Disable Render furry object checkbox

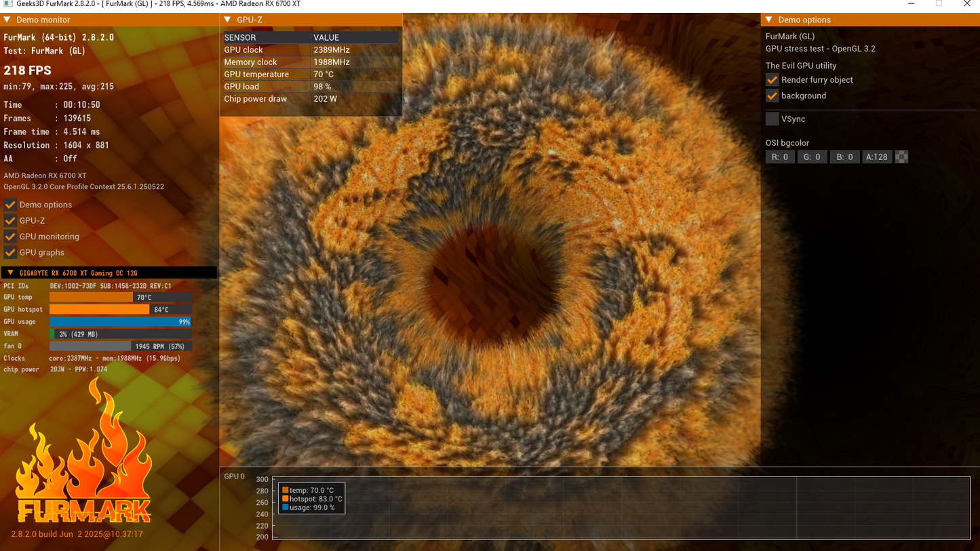pos(772,80)
